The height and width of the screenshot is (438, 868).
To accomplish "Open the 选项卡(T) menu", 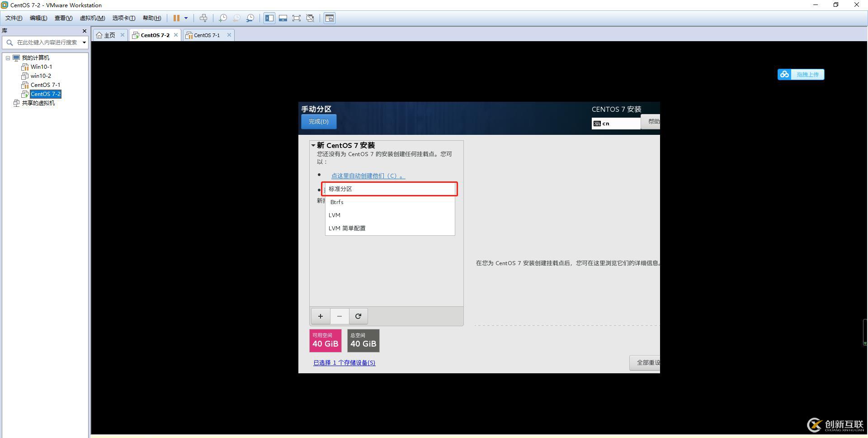I will pos(123,18).
